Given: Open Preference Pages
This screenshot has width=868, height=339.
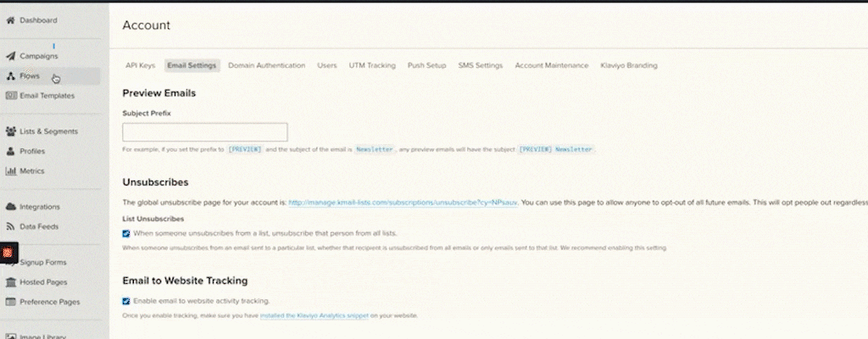Looking at the screenshot, I should tap(50, 302).
